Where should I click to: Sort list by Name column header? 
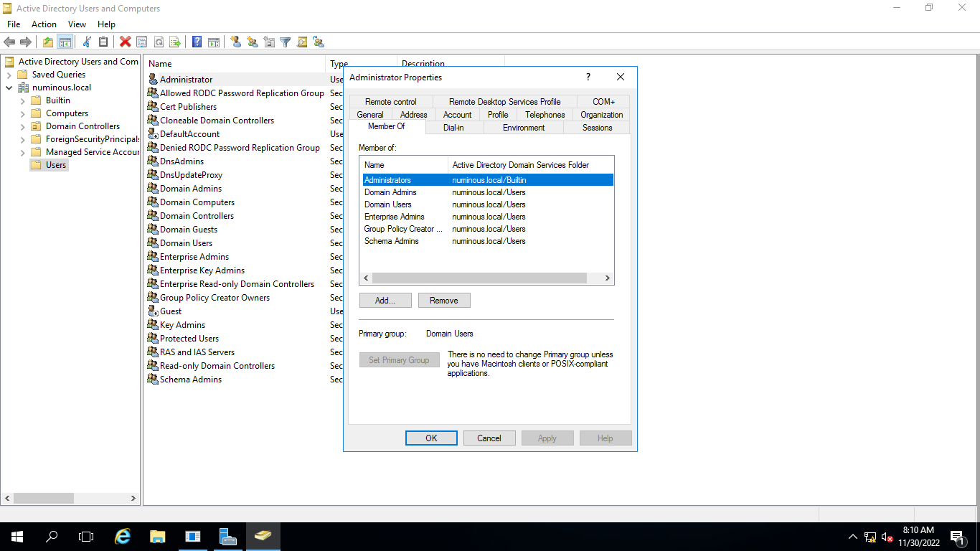click(234, 63)
